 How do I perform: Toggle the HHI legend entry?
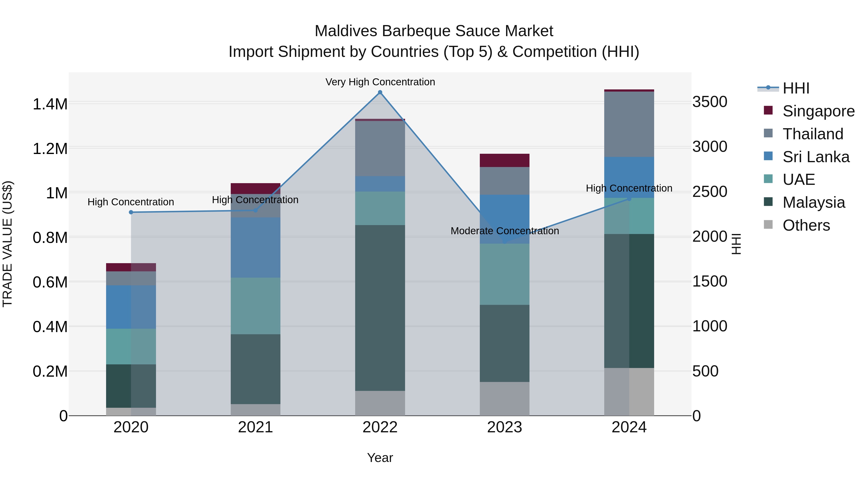point(783,88)
